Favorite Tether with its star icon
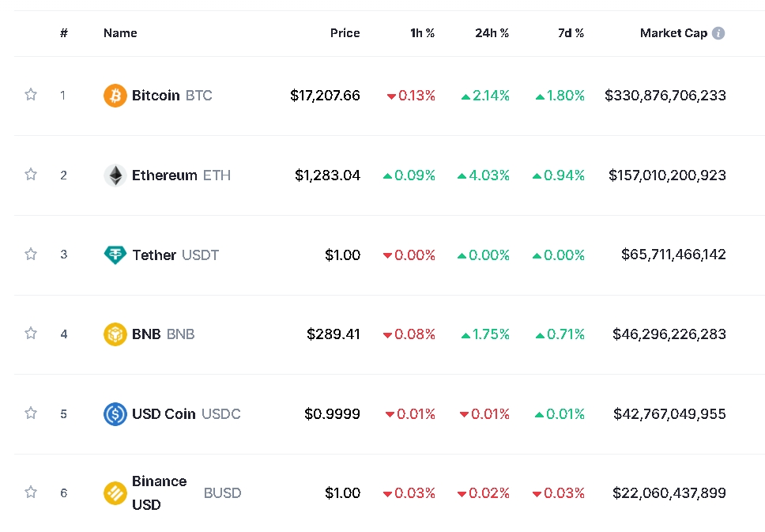 tap(31, 255)
